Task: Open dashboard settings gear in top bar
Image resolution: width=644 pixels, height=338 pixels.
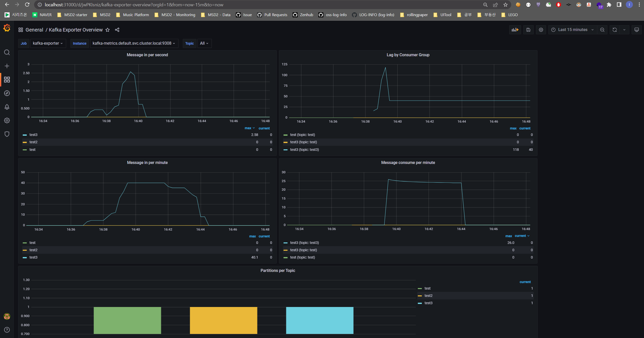Action: click(x=541, y=30)
